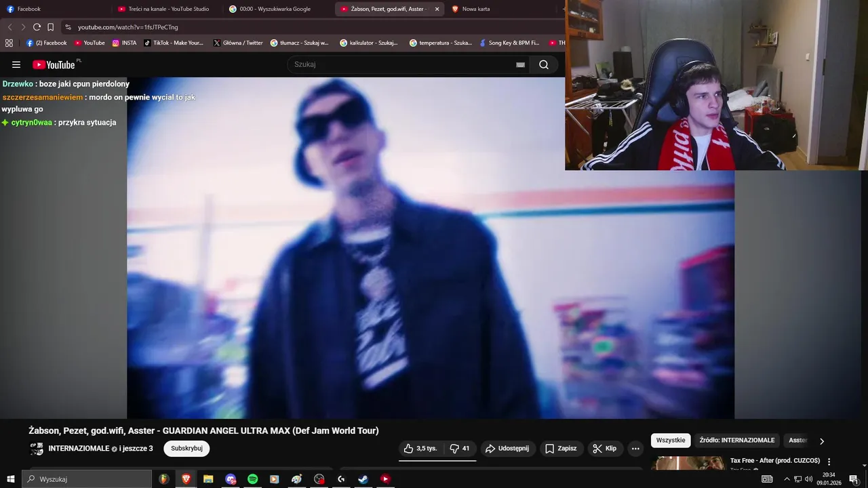Viewport: 868px width, 488px height.
Task: Open Discord from the taskbar
Action: click(x=231, y=479)
